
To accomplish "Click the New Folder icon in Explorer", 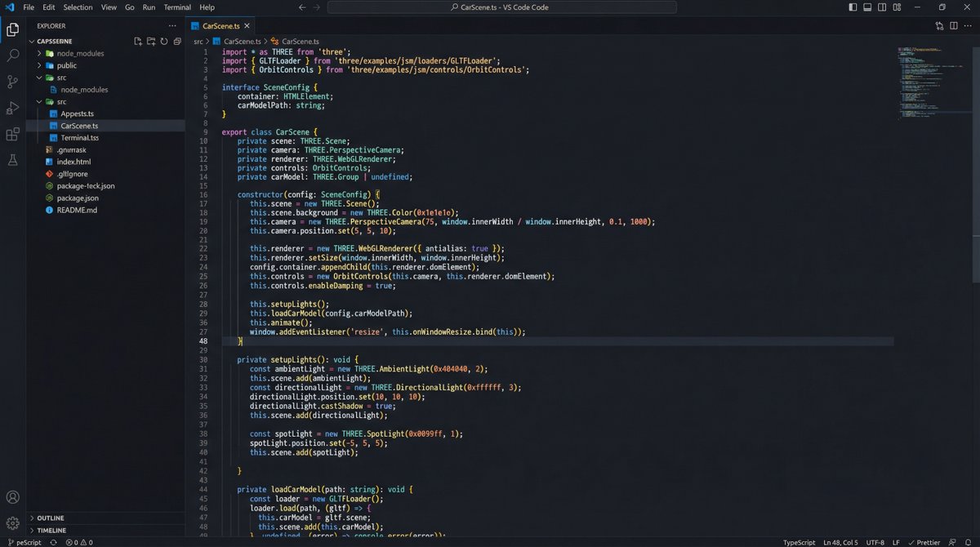I will click(151, 41).
